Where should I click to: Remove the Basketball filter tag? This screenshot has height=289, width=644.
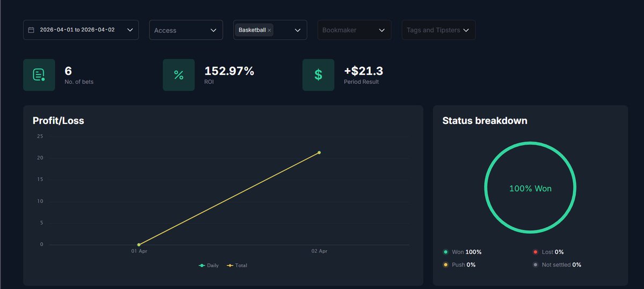pyautogui.click(x=269, y=31)
